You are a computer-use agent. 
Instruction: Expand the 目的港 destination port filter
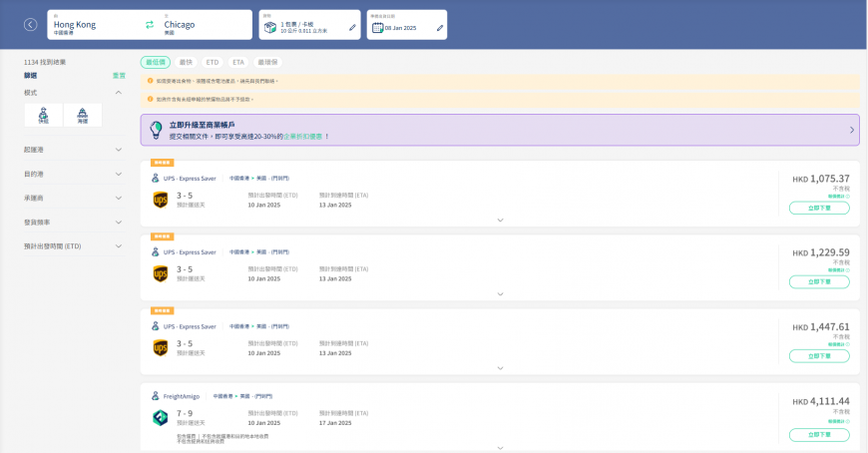[x=119, y=174]
